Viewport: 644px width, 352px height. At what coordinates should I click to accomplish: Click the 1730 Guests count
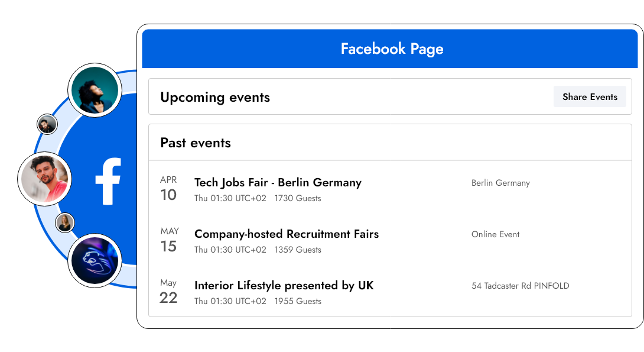pyautogui.click(x=298, y=198)
